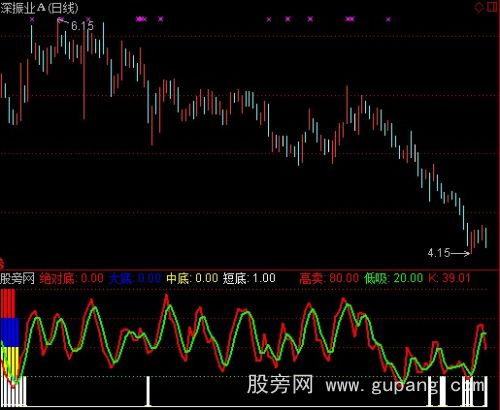Select the green 低吸: 20.00 indicator value
500x410 pixels.
[x=394, y=278]
